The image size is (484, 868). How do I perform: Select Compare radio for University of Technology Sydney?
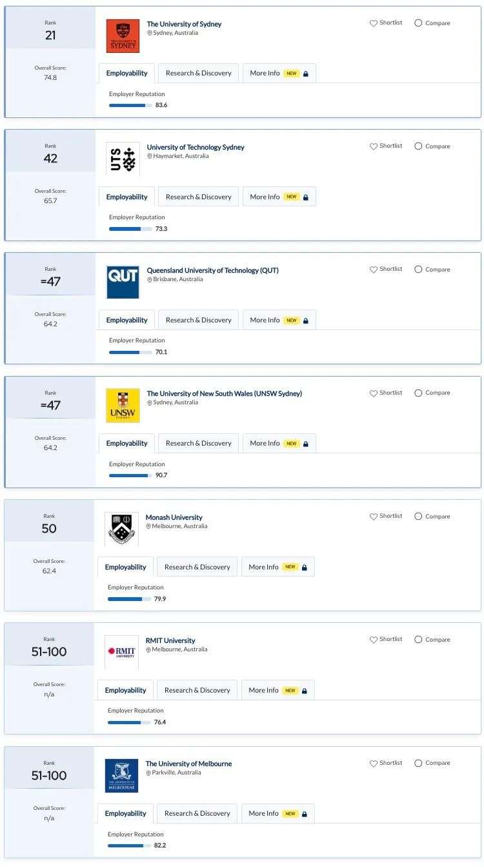coord(418,146)
